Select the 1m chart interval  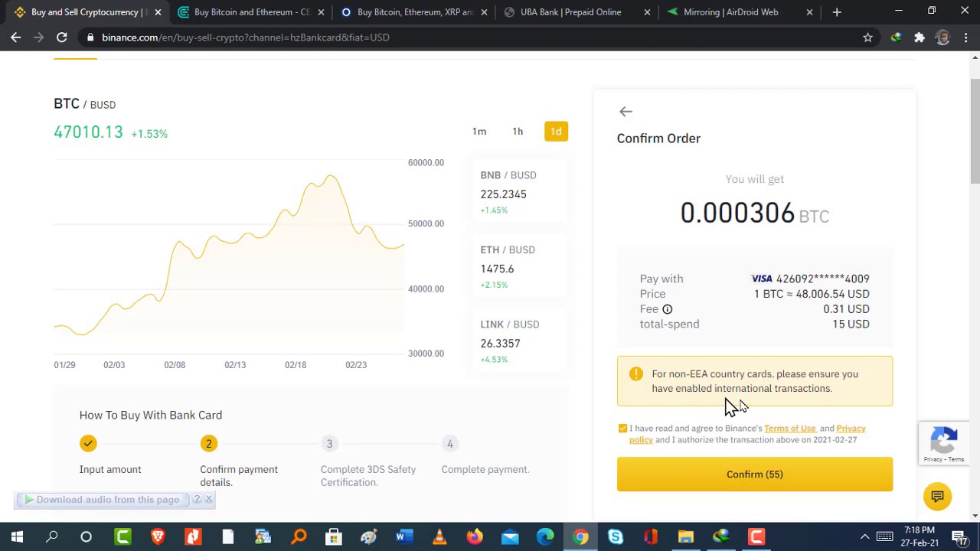[x=479, y=132]
